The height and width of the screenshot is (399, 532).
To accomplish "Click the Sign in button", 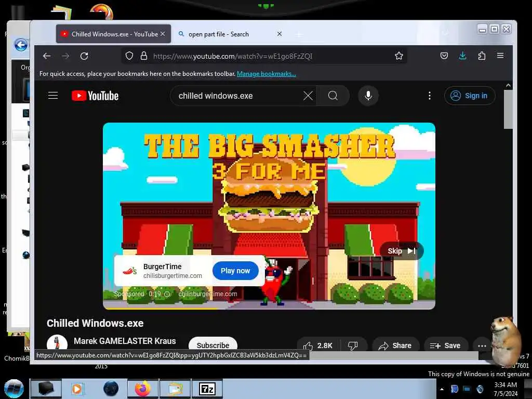I will pos(470,96).
